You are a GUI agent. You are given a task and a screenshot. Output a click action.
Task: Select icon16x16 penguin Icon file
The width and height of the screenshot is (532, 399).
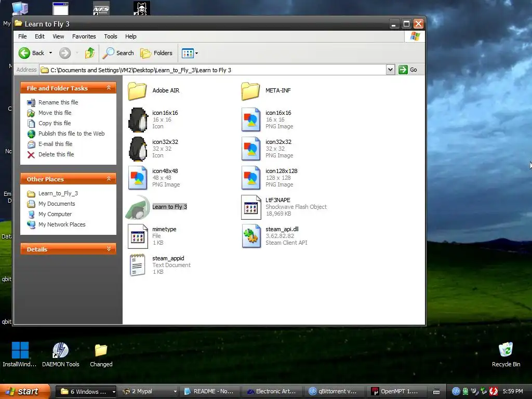point(138,120)
